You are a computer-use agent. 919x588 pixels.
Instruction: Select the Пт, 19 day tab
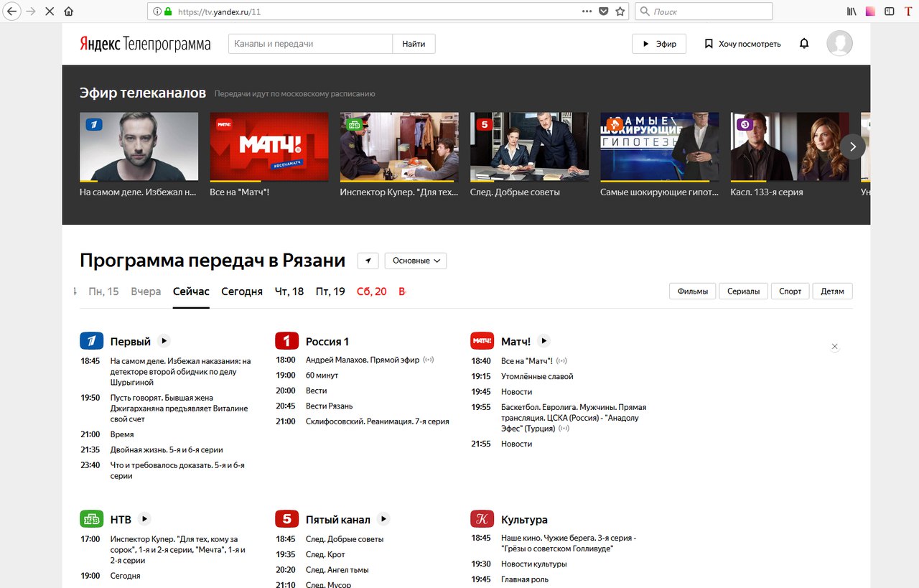(x=330, y=291)
